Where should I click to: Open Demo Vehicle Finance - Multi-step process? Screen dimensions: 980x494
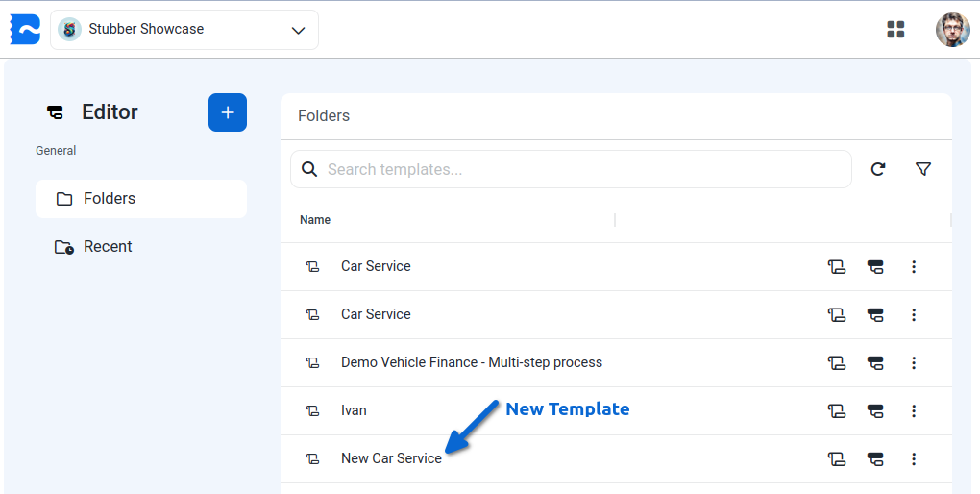(471, 362)
